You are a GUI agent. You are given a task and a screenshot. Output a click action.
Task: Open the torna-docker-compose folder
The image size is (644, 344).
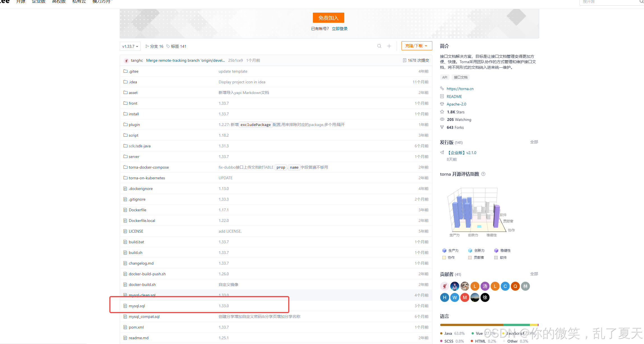149,167
